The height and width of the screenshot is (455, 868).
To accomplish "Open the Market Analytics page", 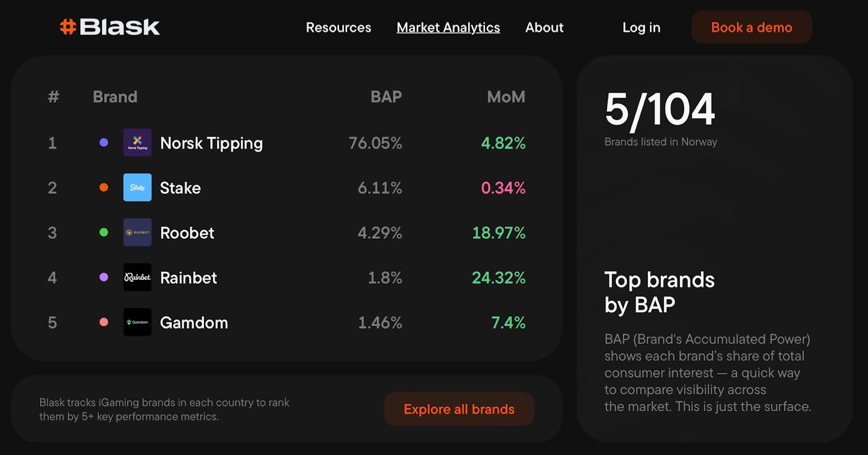I will [x=448, y=28].
